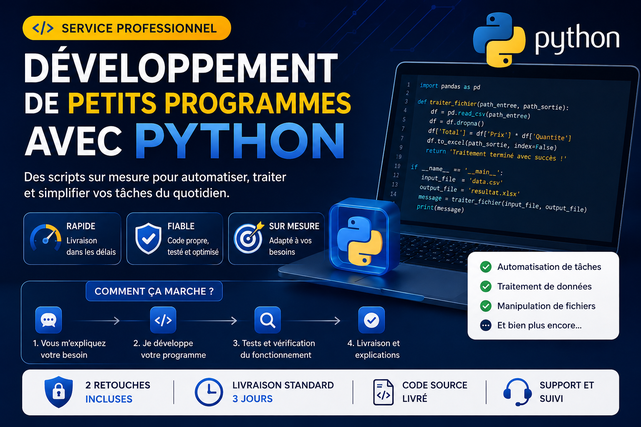Click the code icon for step 2
Viewport: 641px width, 427px height.
[x=163, y=320]
